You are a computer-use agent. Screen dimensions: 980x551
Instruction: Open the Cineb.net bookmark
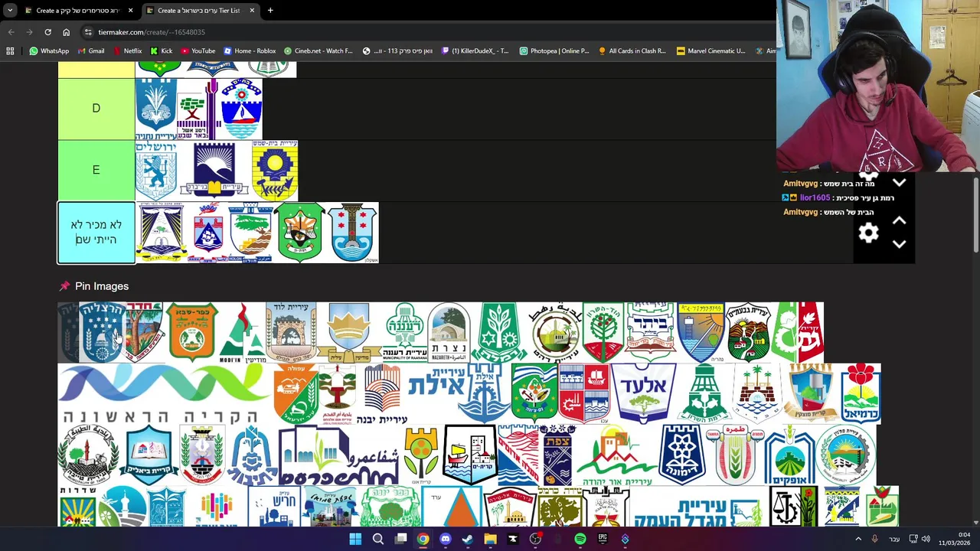click(x=318, y=51)
